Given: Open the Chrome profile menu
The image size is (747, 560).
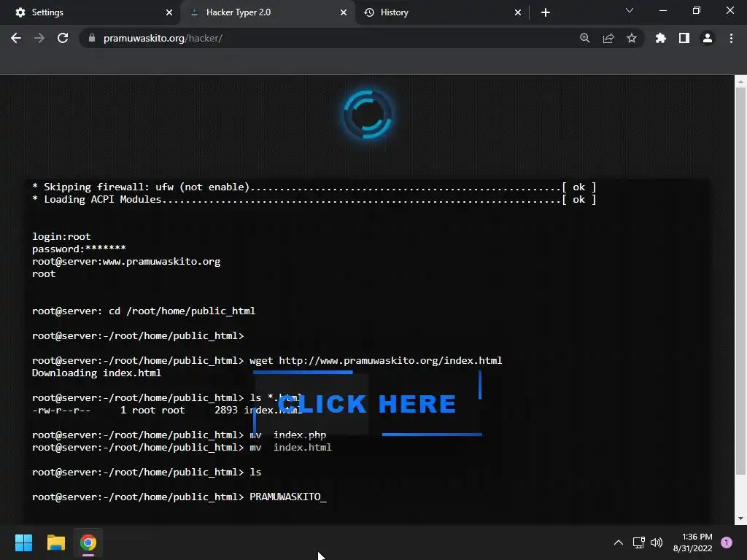Looking at the screenshot, I should click(x=708, y=38).
